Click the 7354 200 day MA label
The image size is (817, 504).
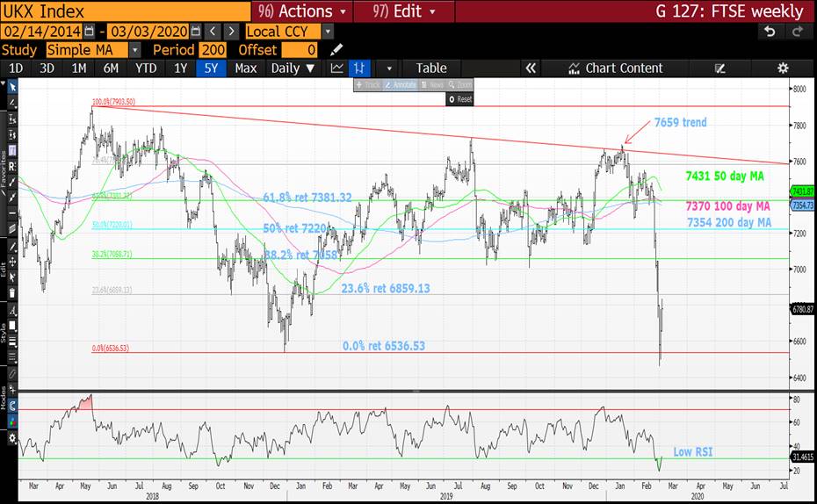click(x=729, y=222)
